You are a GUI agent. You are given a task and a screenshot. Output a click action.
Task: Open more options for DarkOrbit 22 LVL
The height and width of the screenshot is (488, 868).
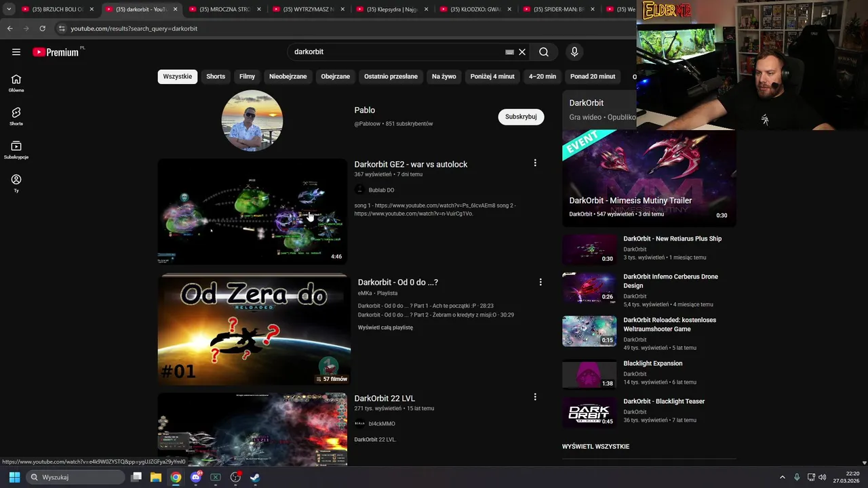pos(535,397)
